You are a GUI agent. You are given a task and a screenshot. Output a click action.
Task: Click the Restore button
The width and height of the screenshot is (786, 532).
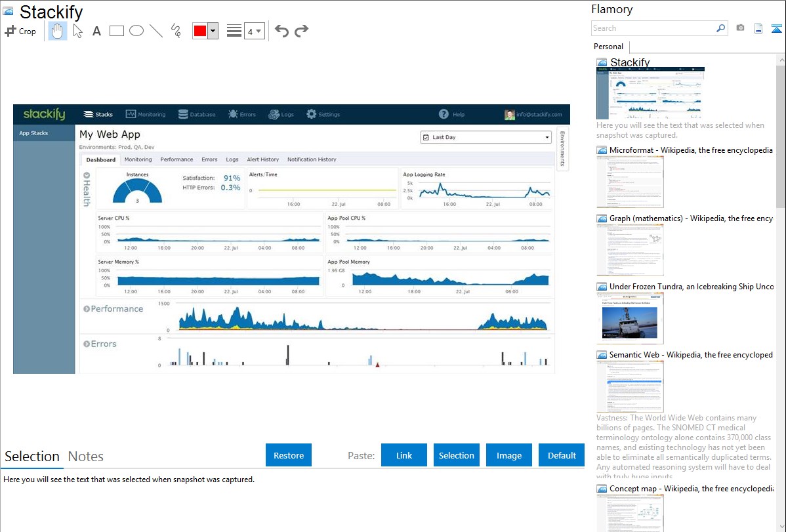point(289,455)
